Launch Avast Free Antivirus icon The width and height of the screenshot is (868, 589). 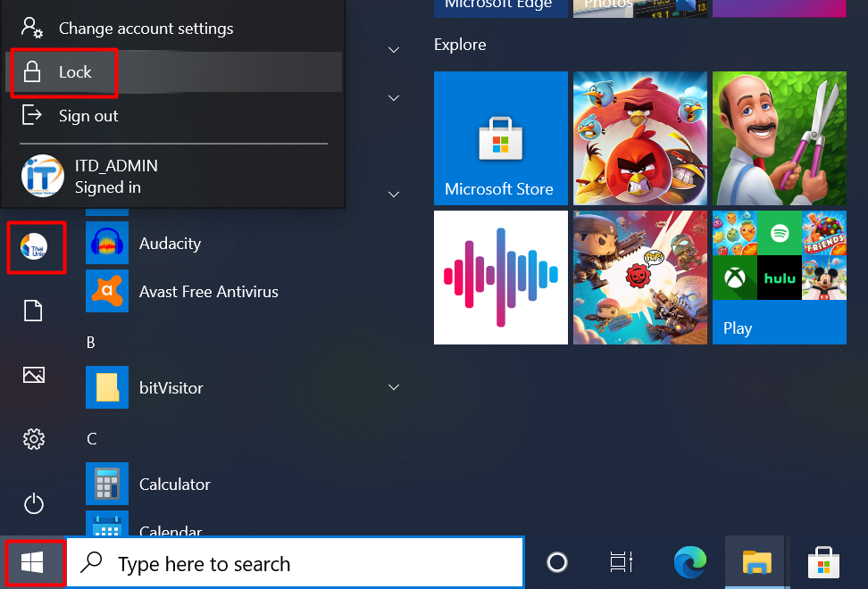pos(107,291)
